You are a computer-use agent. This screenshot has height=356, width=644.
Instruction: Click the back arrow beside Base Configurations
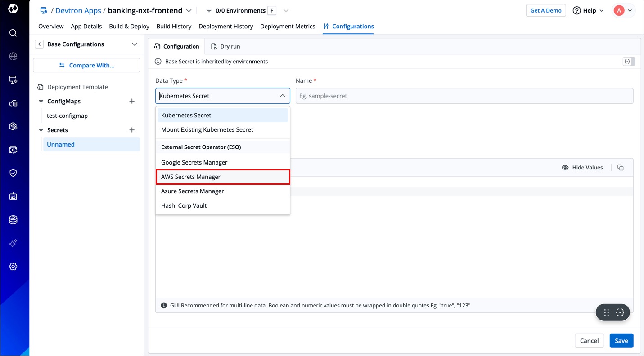(x=40, y=44)
